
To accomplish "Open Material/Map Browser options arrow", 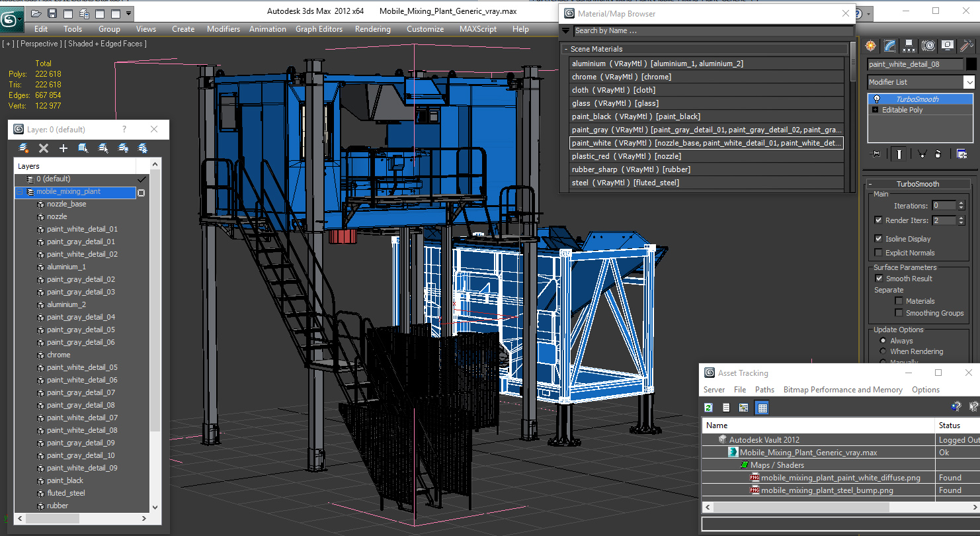I will click(x=565, y=30).
